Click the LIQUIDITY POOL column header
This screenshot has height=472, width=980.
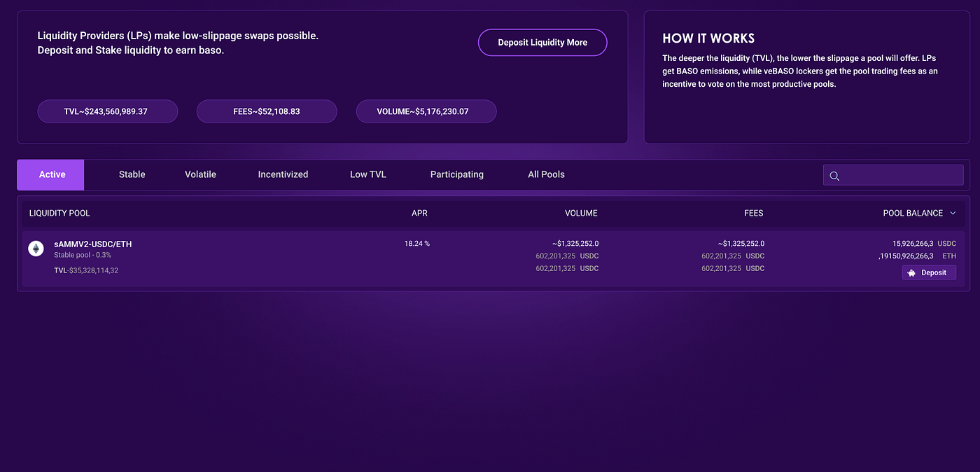coord(59,213)
